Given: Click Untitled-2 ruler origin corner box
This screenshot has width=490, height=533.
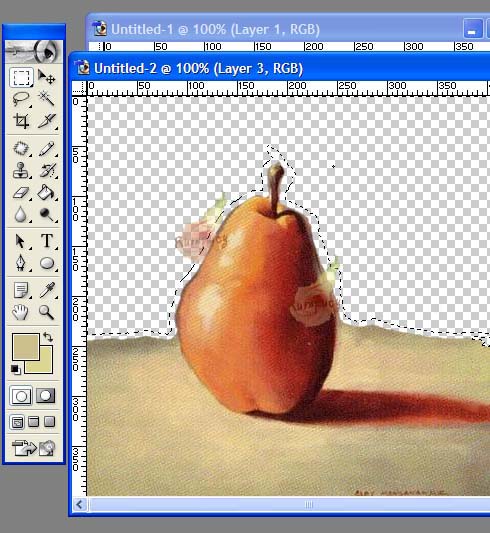Looking at the screenshot, I should pos(79,88).
